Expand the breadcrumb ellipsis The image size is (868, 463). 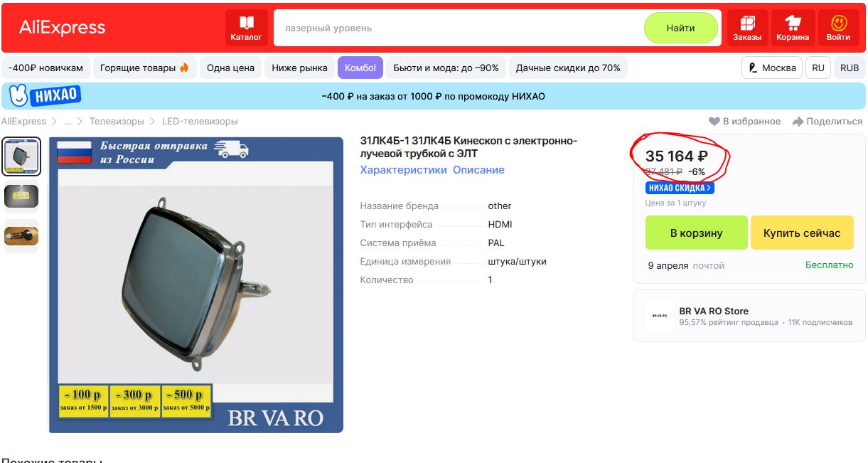68,122
